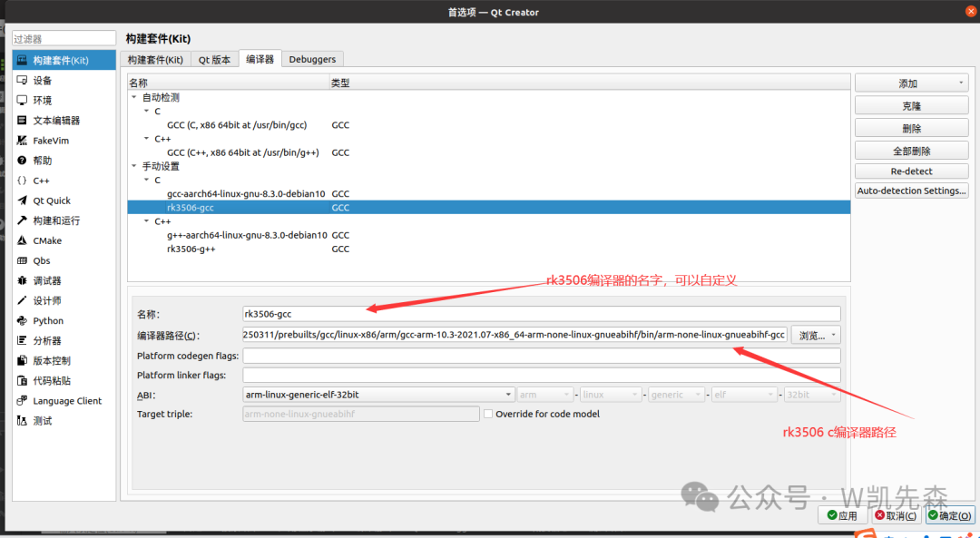Collapse the 自动检测 tree group
The image size is (980, 538).
tap(134, 97)
